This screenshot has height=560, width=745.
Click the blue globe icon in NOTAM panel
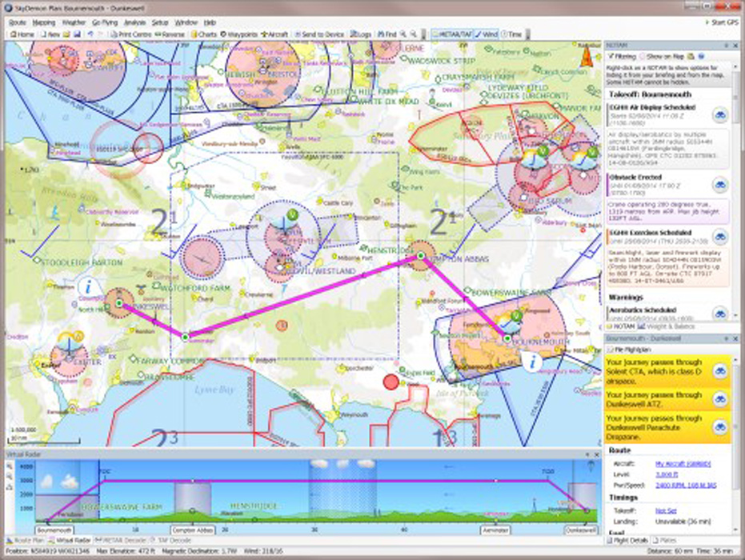pos(701,56)
